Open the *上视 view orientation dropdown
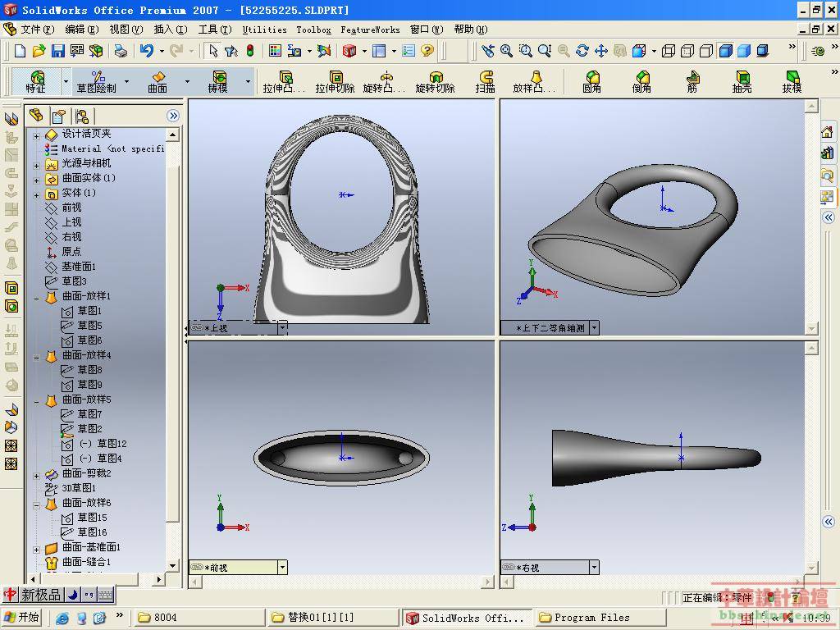Viewport: 840px width, 630px height. [x=282, y=328]
